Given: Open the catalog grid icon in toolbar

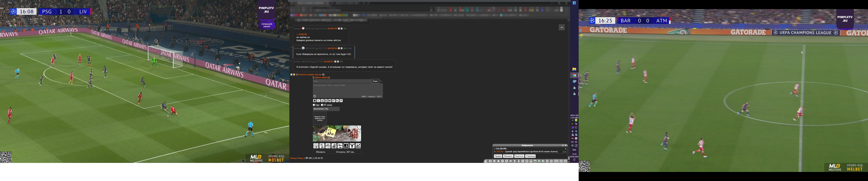Looking at the screenshot, I should tap(547, 161).
